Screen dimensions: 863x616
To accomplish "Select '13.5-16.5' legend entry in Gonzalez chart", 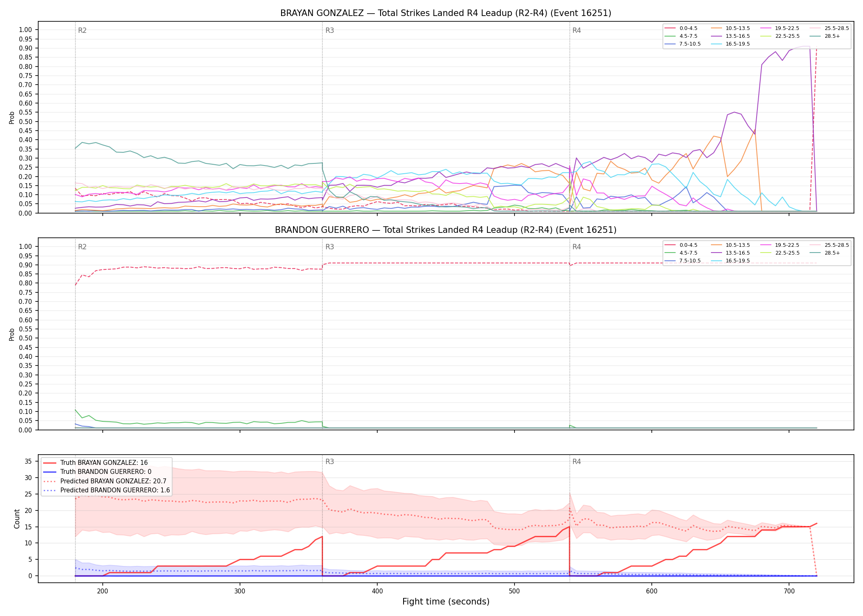I will [x=730, y=36].
